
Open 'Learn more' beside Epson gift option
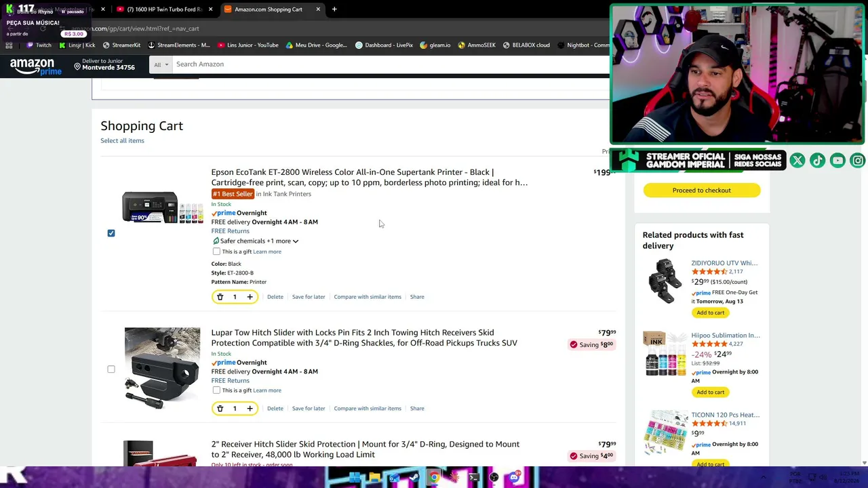pos(267,251)
